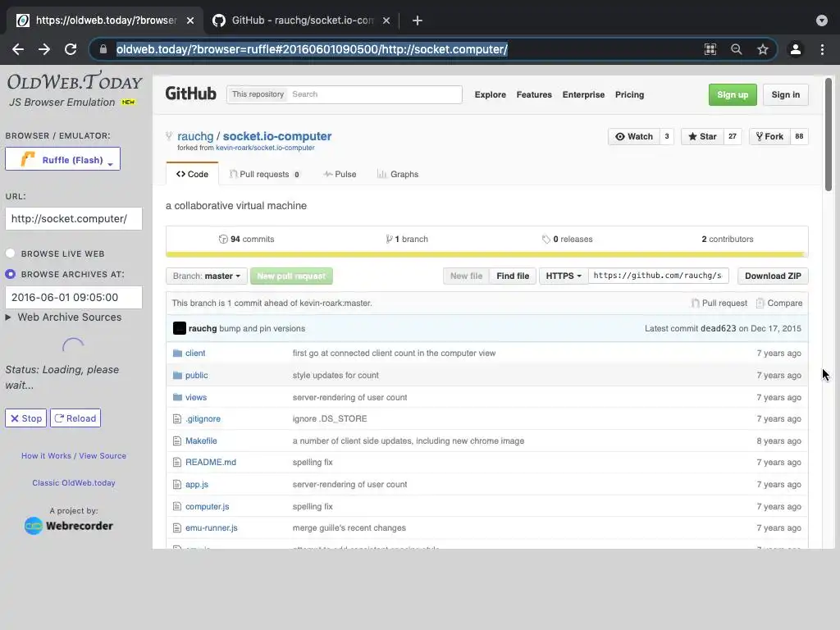Click the zoom magnifier icon in address bar

coord(737,49)
